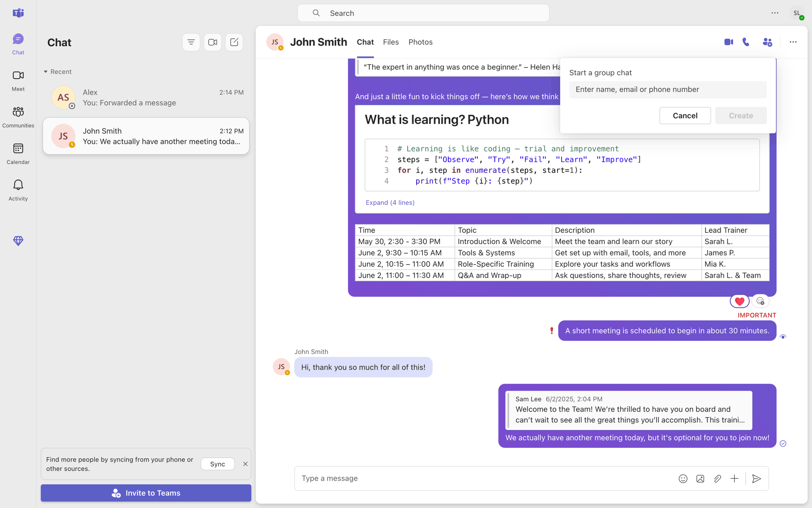
Task: Click the Search box at top
Action: (x=423, y=13)
